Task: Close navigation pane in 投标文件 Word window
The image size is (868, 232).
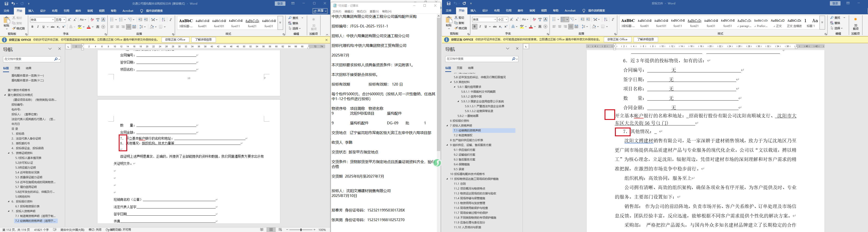Action: (517, 48)
